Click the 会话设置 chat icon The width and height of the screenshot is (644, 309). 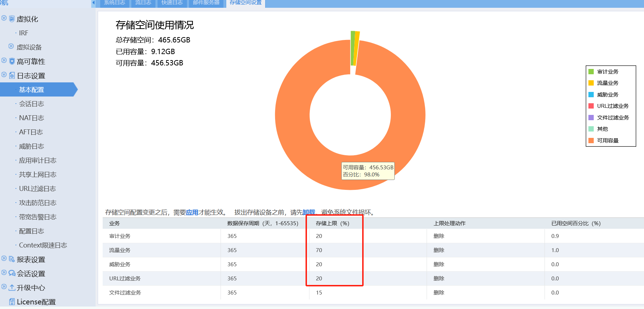(x=12, y=273)
